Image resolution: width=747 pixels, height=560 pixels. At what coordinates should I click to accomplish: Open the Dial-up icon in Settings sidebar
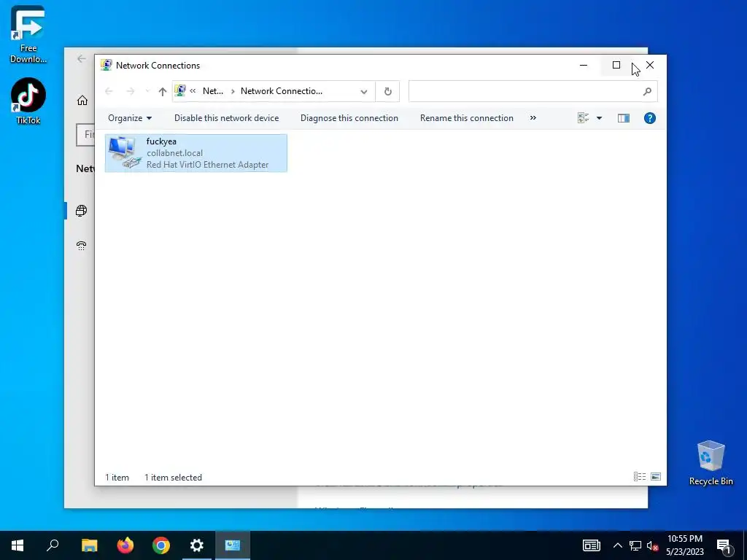82,246
